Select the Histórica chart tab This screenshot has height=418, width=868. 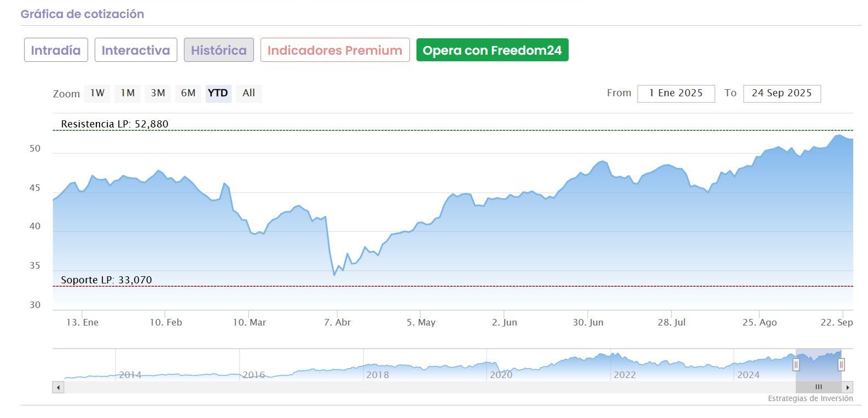218,50
